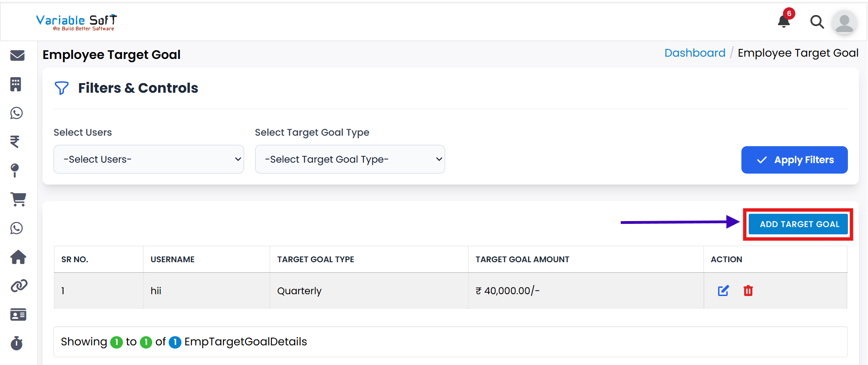
Task: Edit the Quarterly target goal row
Action: [723, 291]
